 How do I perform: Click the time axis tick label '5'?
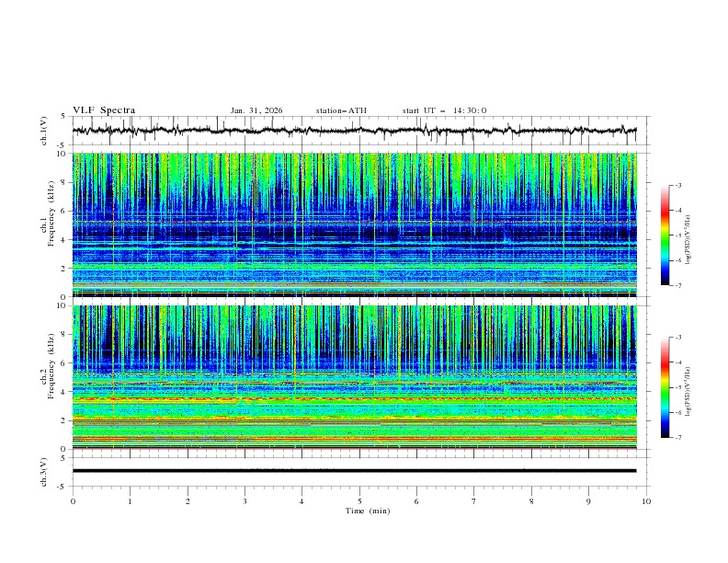coord(359,501)
